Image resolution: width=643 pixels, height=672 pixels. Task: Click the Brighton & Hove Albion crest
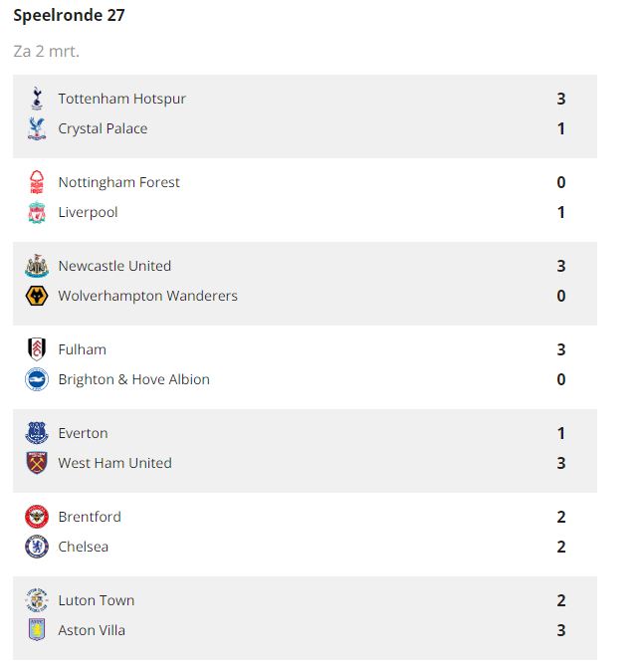37,379
